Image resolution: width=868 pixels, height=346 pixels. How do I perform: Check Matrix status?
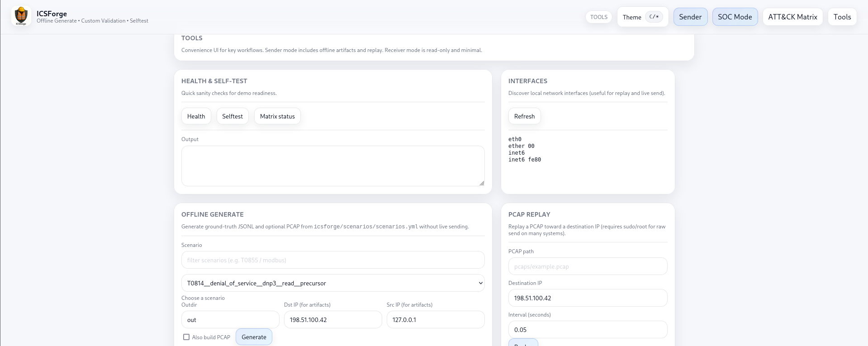coord(277,116)
